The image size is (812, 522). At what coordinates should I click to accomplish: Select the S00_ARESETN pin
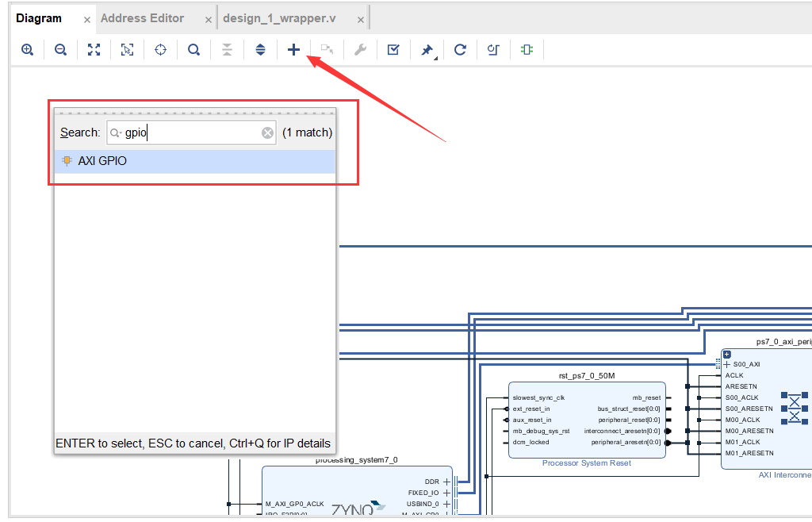coord(749,409)
